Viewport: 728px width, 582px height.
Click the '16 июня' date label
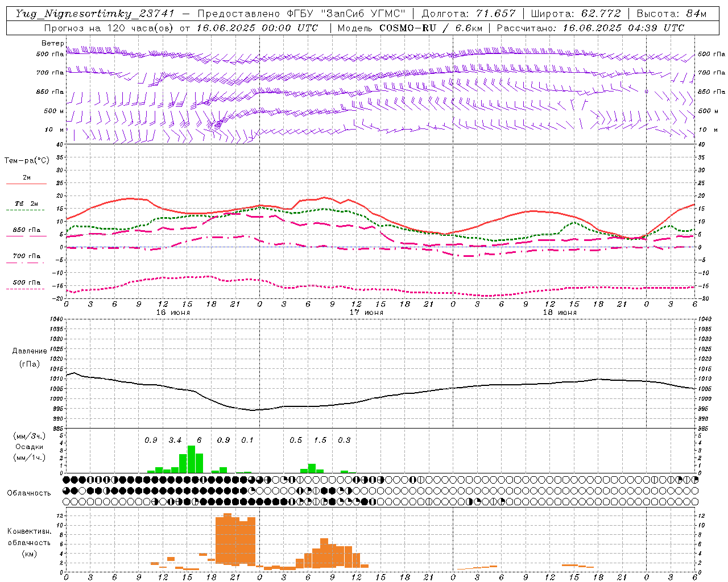point(173,313)
